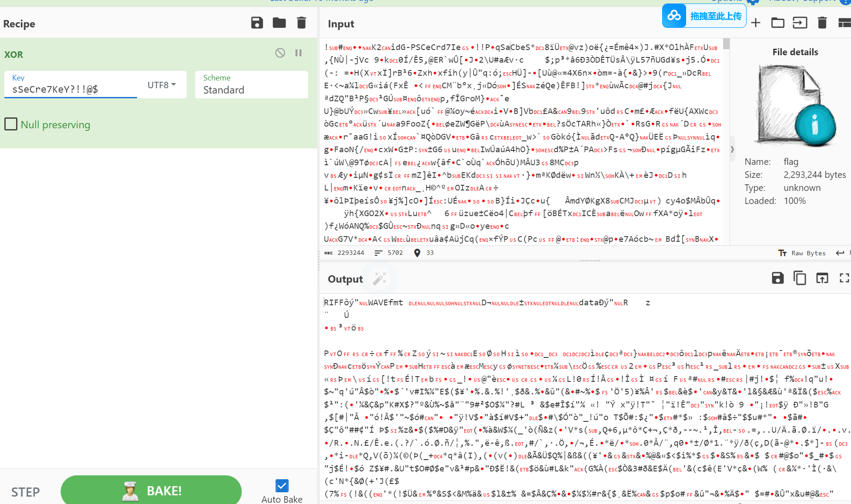851x504 pixels.
Task: Open a file as input
Action: 800,23
